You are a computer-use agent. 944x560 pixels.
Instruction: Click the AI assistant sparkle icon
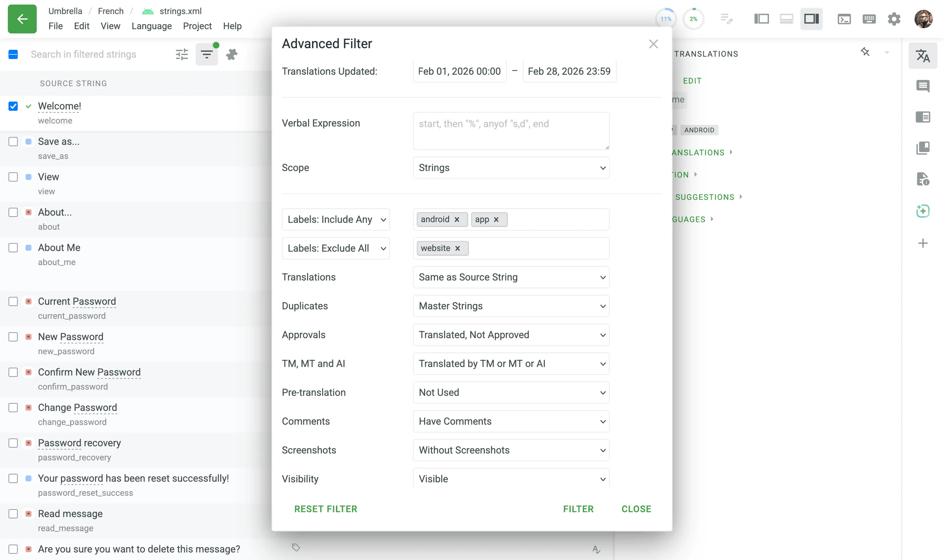click(922, 211)
